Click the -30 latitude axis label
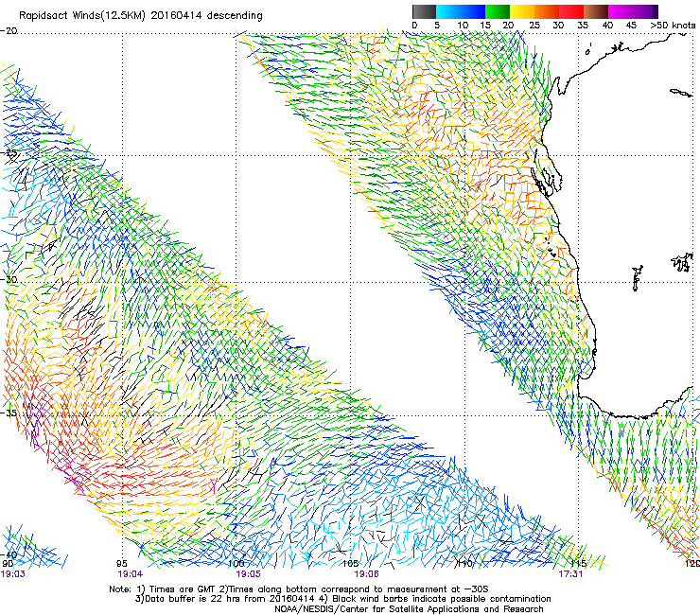 pos(9,279)
